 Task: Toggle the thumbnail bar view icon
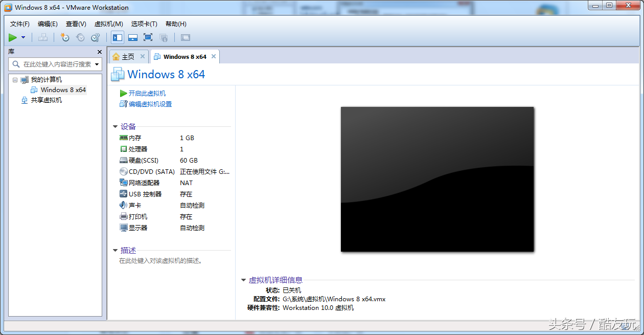[133, 37]
